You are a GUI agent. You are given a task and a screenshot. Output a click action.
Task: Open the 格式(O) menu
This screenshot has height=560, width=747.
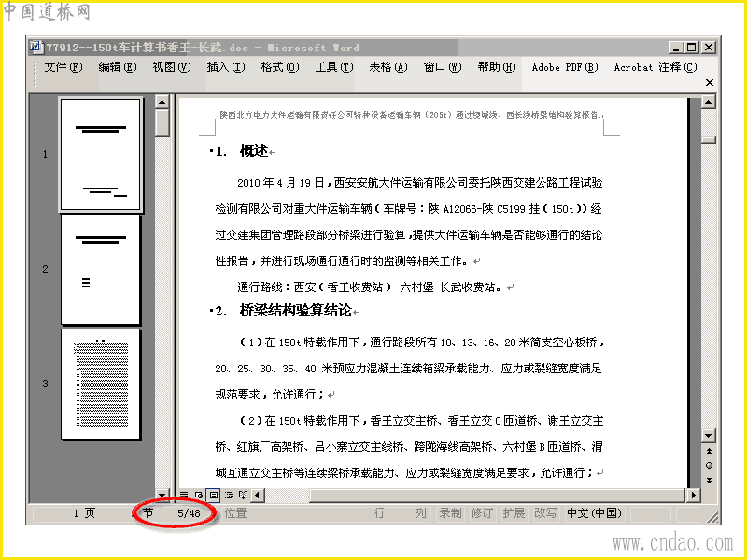click(279, 67)
